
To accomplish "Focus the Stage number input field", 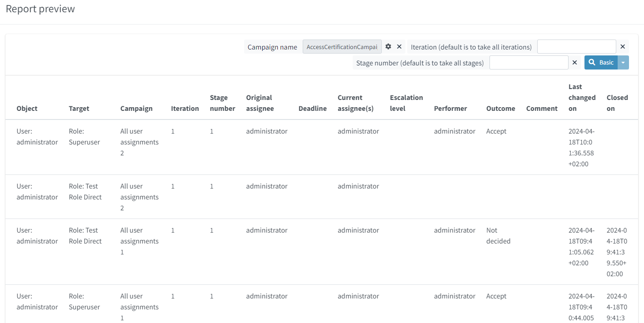I will coord(529,63).
